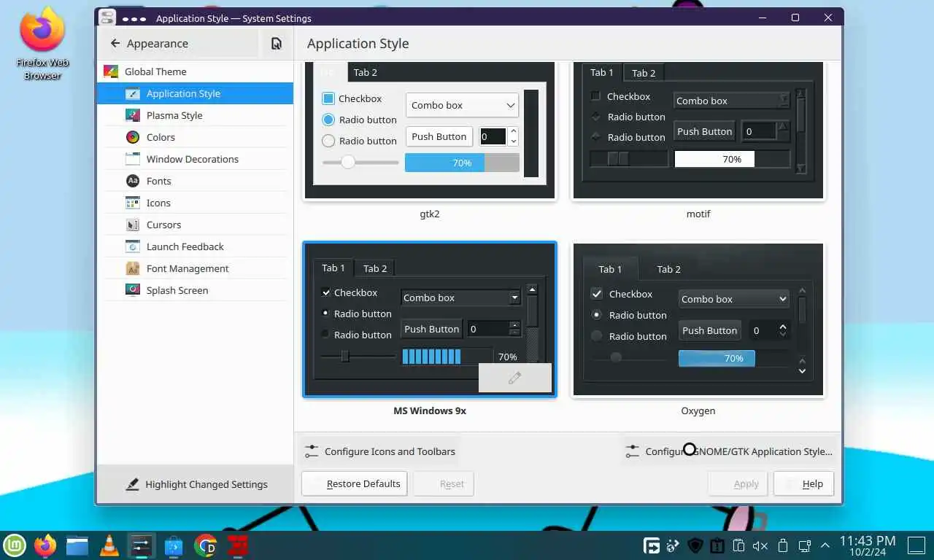Launch VLC media player from the taskbar
934x560 pixels.
click(109, 545)
